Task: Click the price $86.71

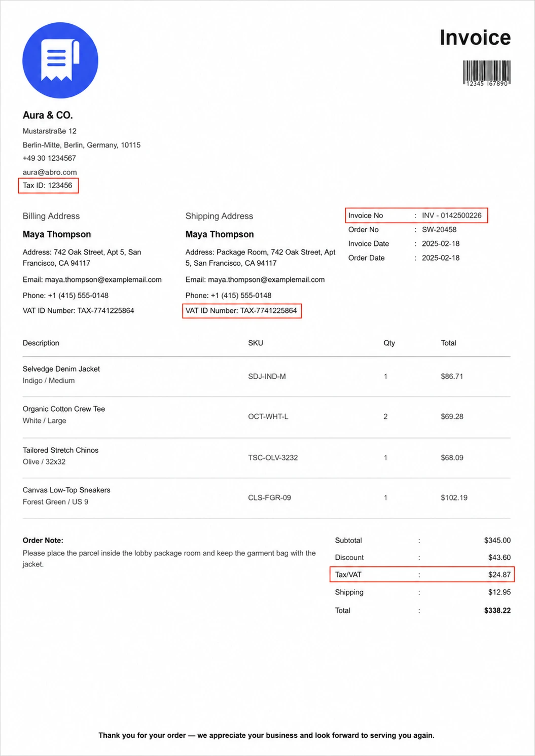Action: click(452, 377)
